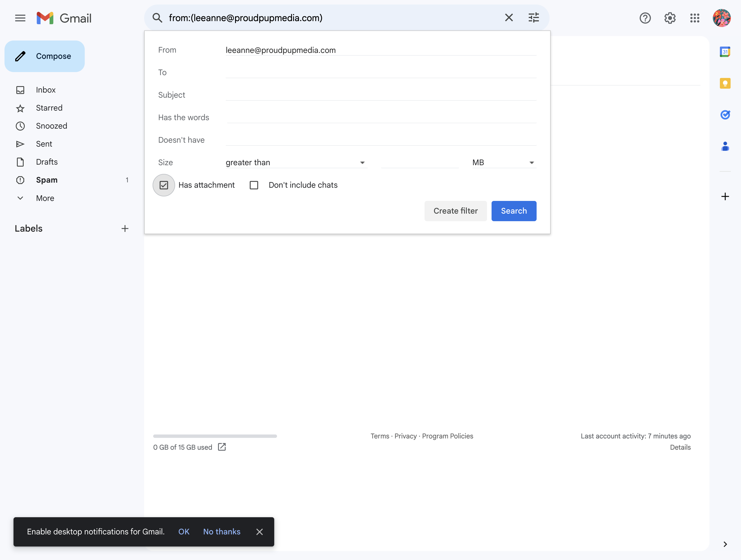The image size is (741, 560).
Task: Click the blue Search button
Action: click(x=514, y=211)
